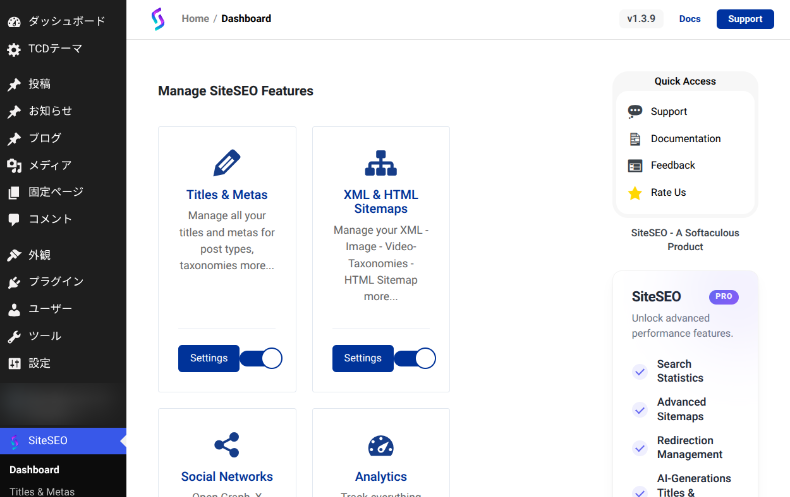Click the gauge icon on Analytics card
The height and width of the screenshot is (497, 790).
381,446
